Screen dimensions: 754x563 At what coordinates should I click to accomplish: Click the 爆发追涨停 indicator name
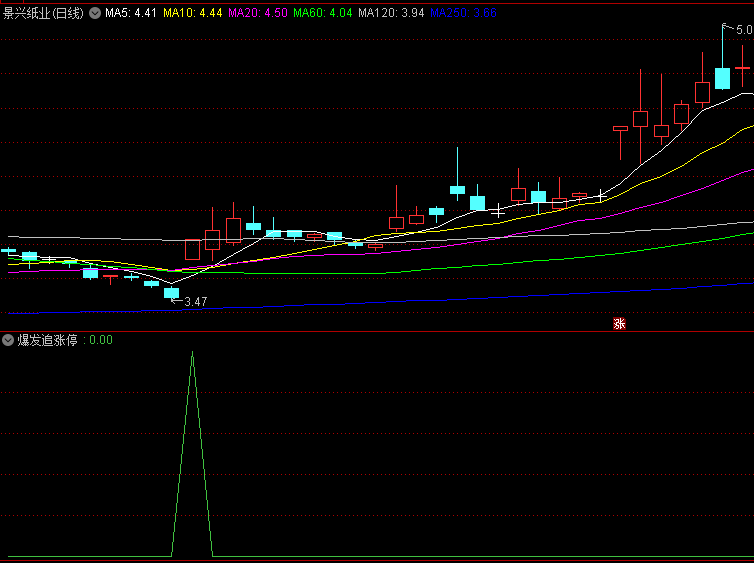(x=48, y=340)
